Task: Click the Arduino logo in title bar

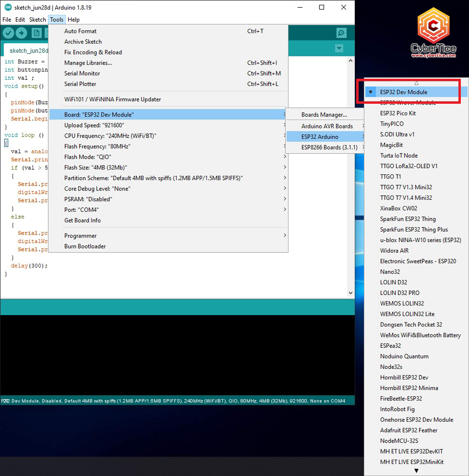Action: (8, 8)
